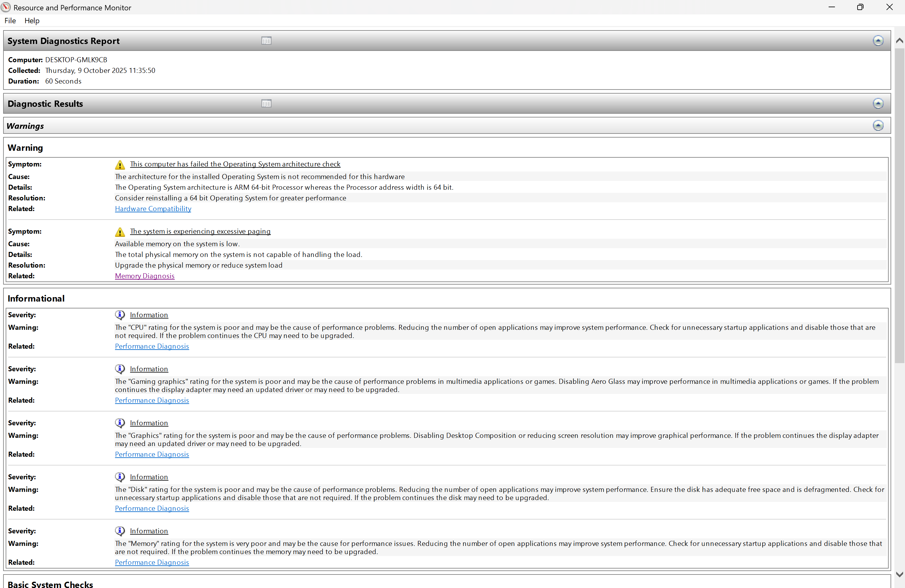Collapse the System Diagnostics Report section
This screenshot has width=905, height=588.
point(878,41)
